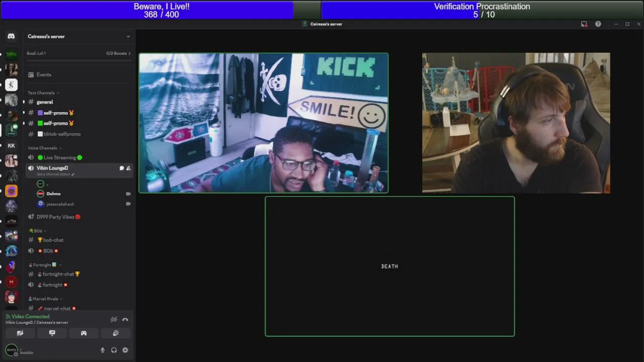Open the Help question mark icon
The image size is (644, 362).
(x=598, y=24)
